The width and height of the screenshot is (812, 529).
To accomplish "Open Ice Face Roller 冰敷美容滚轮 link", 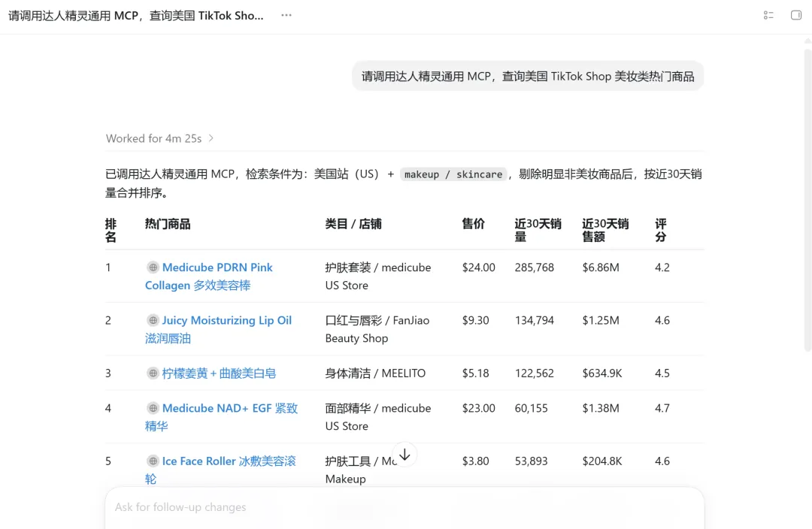I will pos(220,470).
